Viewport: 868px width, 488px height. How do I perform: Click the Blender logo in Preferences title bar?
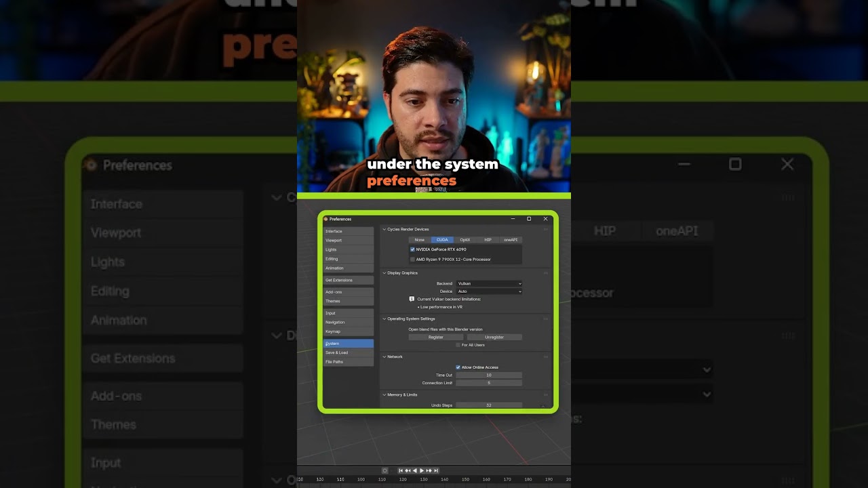pos(326,219)
